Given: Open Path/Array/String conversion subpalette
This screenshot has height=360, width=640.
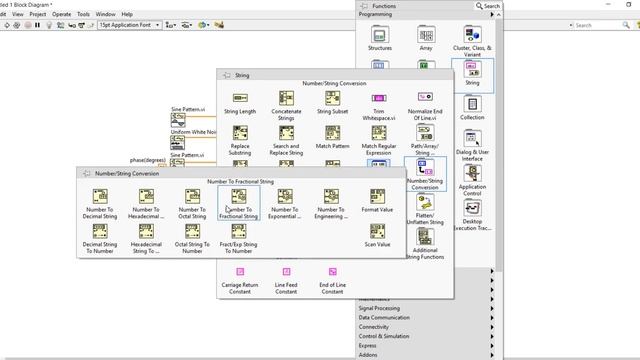Looking at the screenshot, I should [x=425, y=140].
